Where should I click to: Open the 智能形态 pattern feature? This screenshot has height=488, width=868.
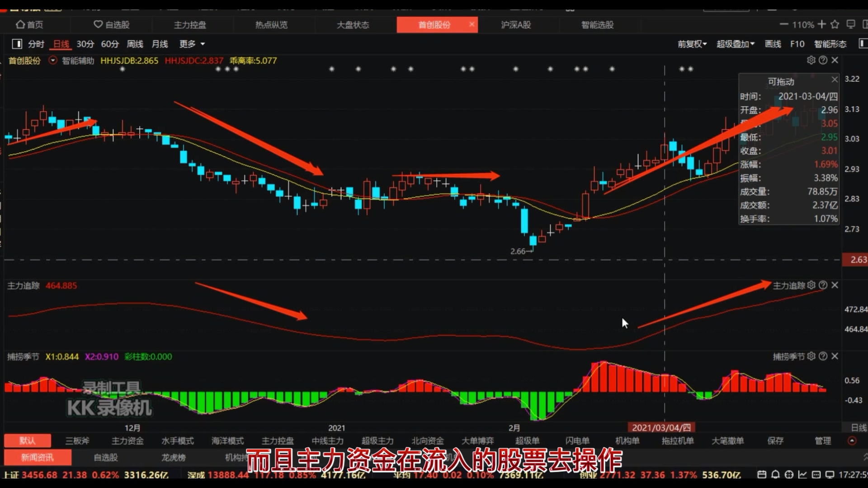[x=830, y=44]
